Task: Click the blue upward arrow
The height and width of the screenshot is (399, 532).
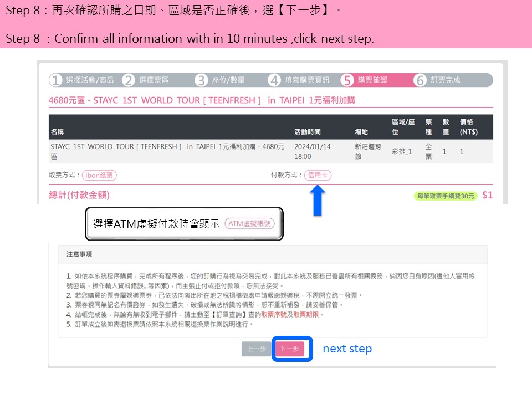Action: tap(319, 200)
